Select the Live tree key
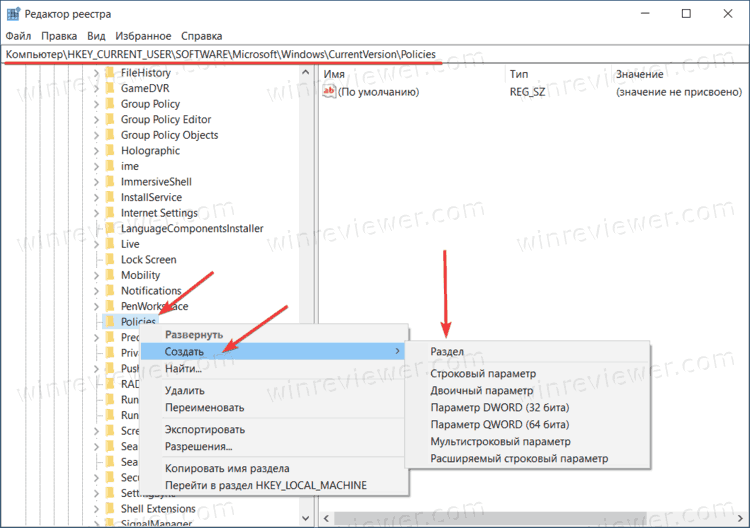Screen dimensions: 750x528 [x=130, y=244]
